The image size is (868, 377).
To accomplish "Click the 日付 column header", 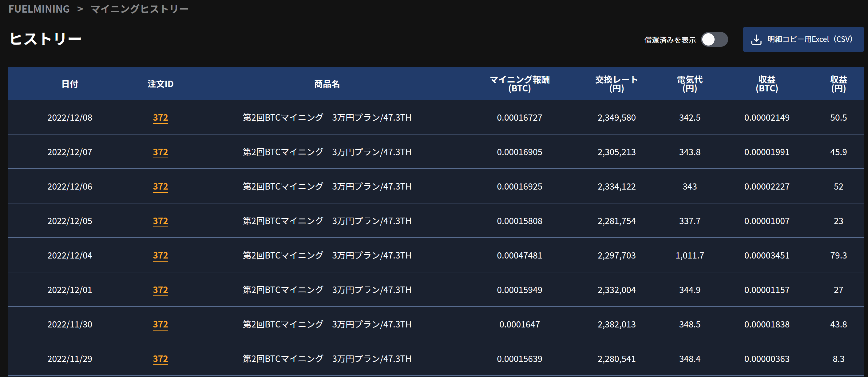I will (x=70, y=84).
